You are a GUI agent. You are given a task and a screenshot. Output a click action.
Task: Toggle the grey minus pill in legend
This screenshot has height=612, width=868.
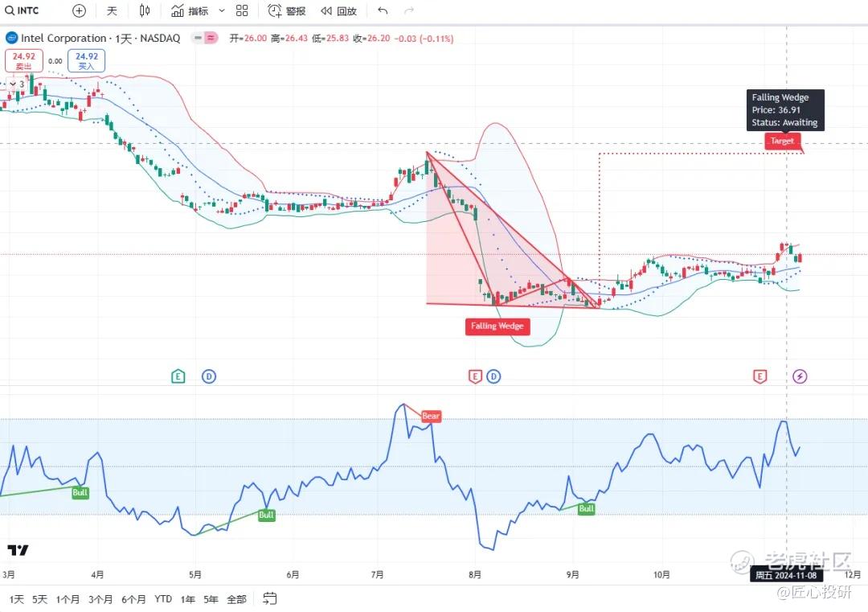(198, 39)
